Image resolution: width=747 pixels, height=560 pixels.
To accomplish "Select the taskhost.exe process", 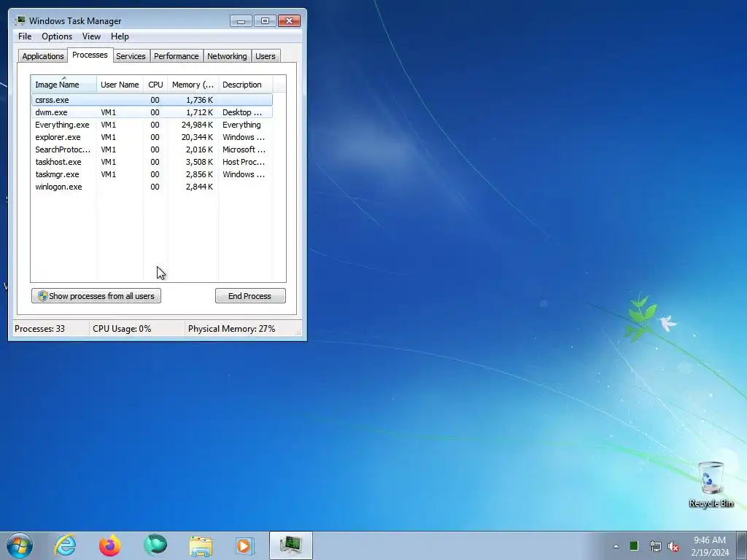I will [152, 162].
